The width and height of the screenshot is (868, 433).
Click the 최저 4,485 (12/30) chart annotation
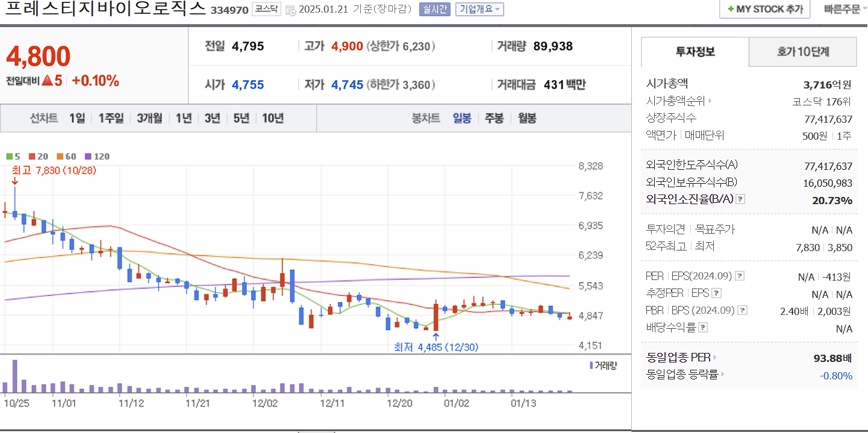coord(436,346)
